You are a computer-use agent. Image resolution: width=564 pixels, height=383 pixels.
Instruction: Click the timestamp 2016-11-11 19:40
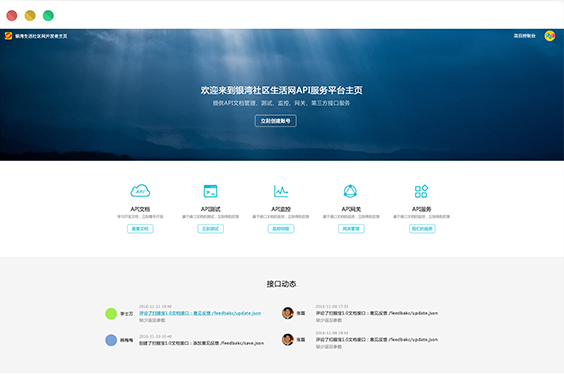coord(155,306)
